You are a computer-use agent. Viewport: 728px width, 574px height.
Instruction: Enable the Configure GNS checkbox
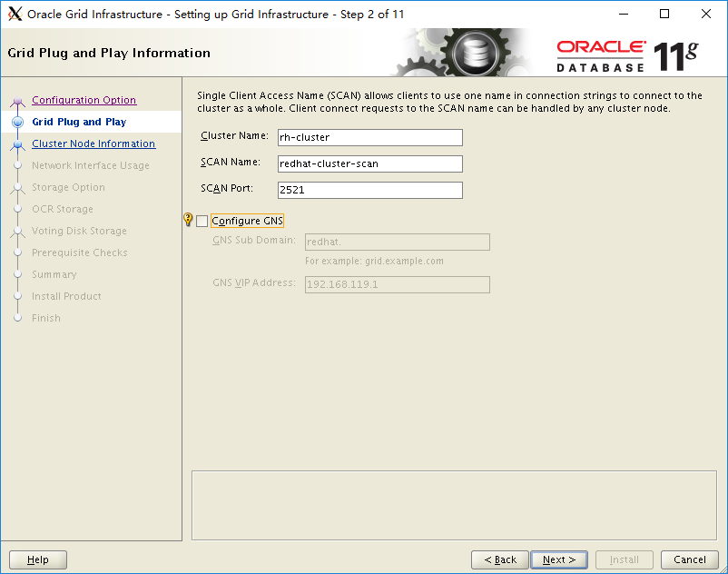tap(202, 221)
